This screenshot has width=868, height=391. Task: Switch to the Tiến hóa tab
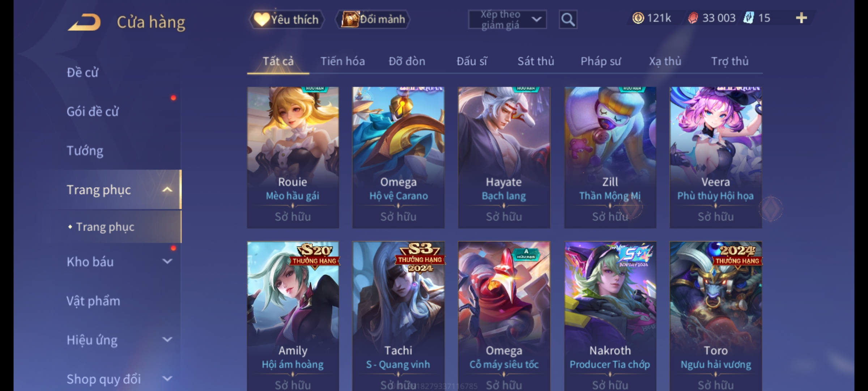(342, 61)
